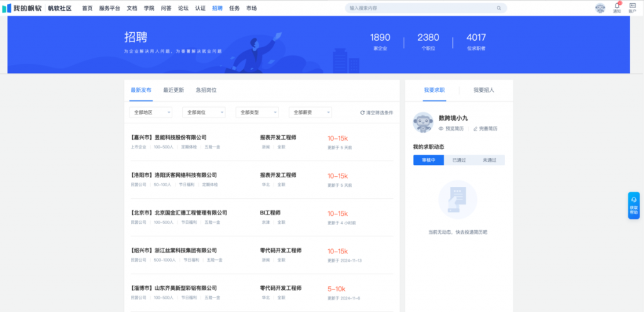Select the 审核中 status filter
The height and width of the screenshot is (312, 644).
click(x=428, y=160)
